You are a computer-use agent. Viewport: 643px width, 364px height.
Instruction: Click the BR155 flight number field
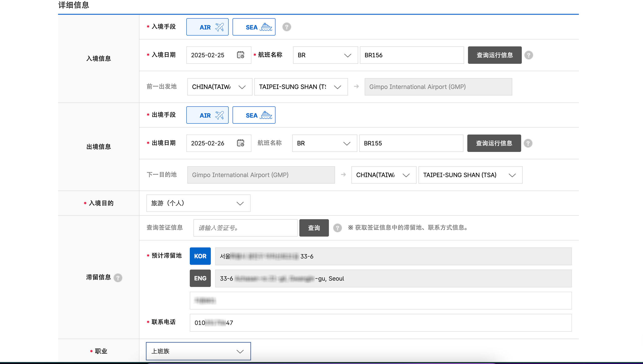411,143
